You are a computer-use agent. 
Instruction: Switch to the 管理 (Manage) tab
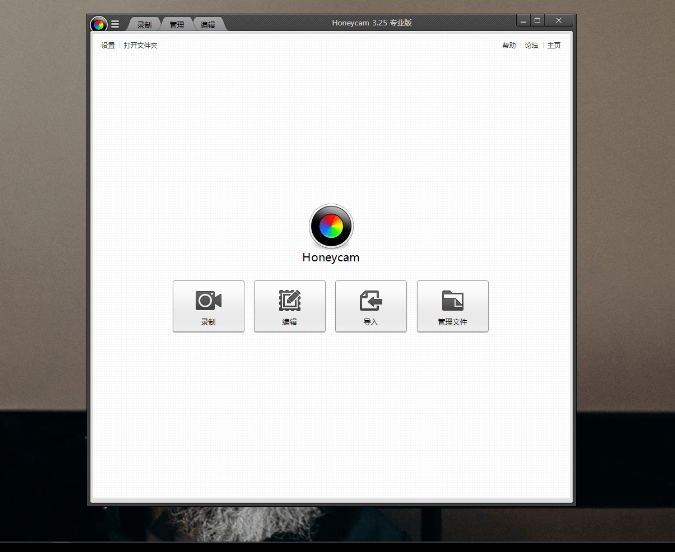click(x=176, y=25)
